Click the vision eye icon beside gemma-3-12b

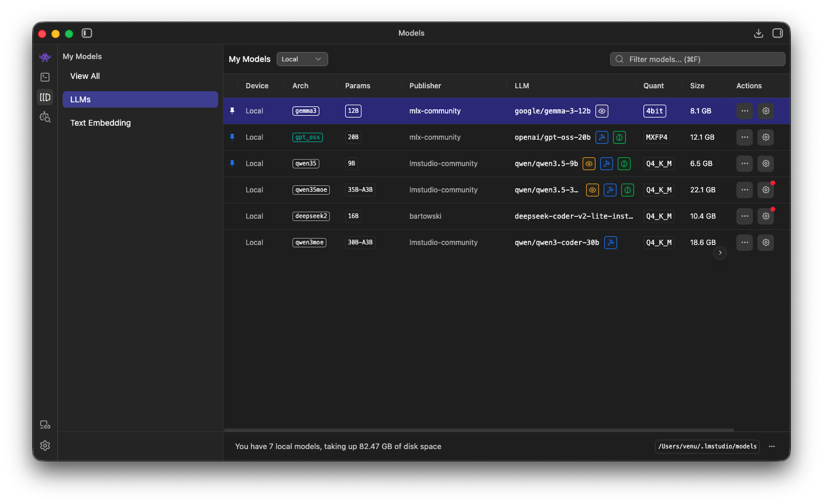coord(602,111)
